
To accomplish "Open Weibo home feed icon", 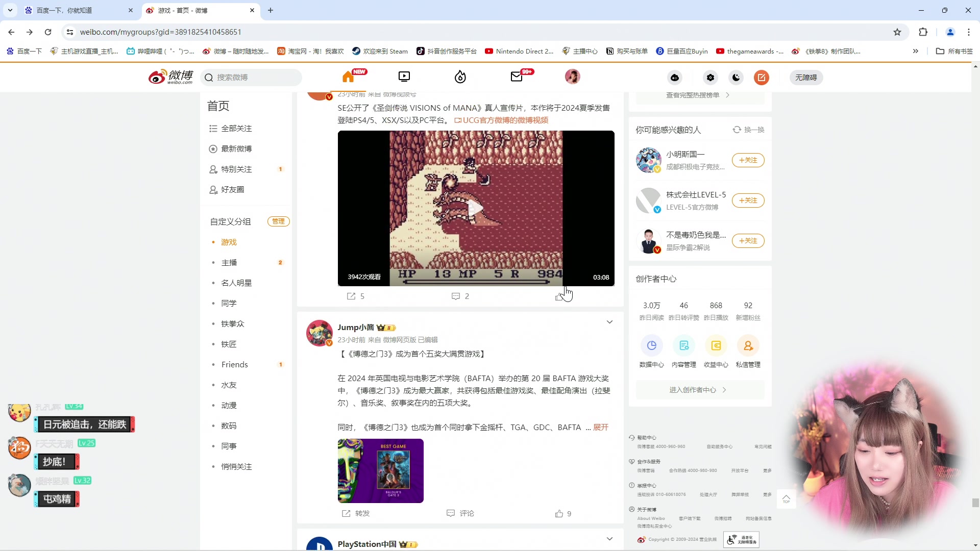I will click(x=349, y=77).
